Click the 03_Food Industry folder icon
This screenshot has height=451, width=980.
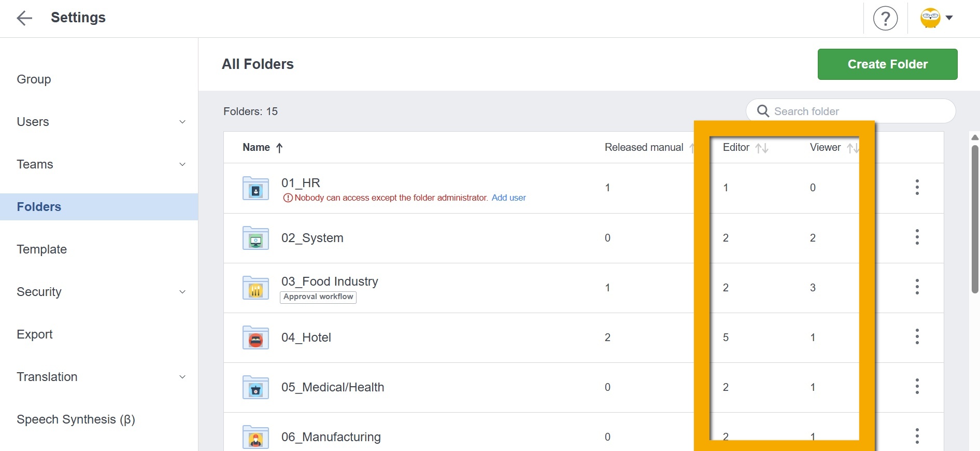(x=255, y=288)
